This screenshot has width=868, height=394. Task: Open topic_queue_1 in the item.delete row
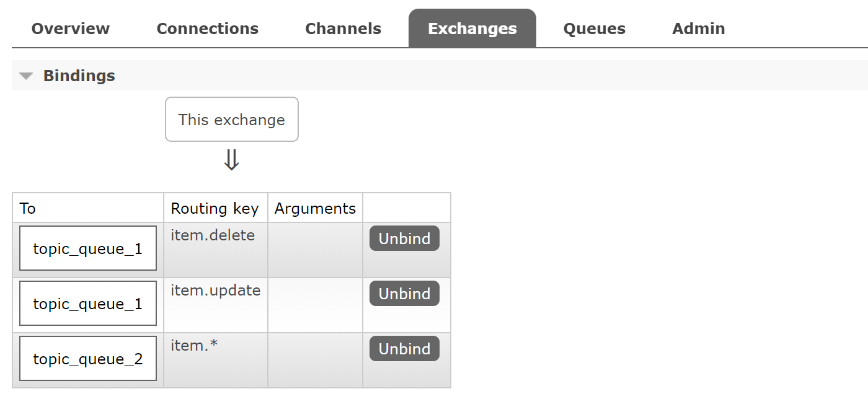(x=87, y=249)
